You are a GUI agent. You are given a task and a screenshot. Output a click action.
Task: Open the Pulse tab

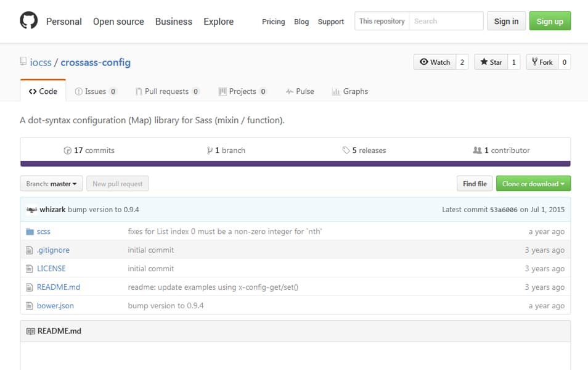(x=300, y=91)
